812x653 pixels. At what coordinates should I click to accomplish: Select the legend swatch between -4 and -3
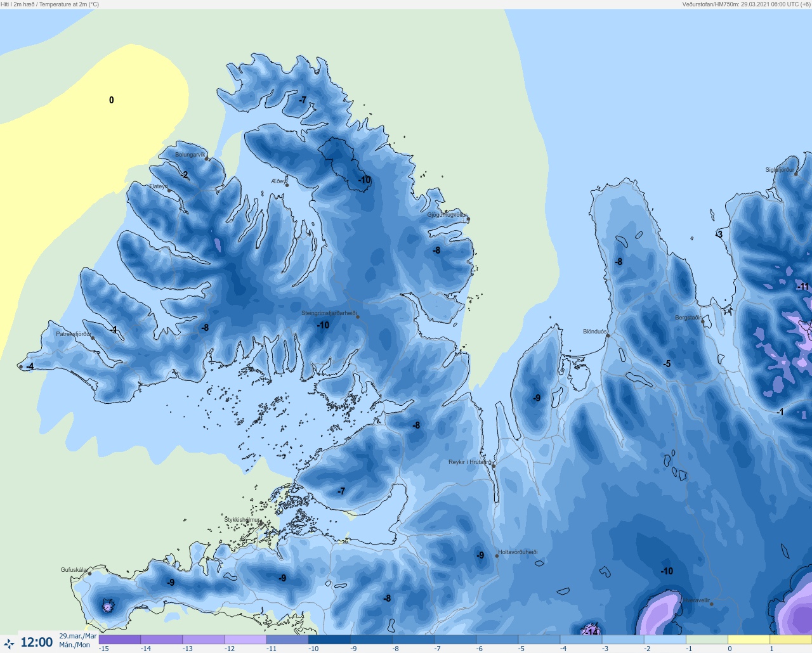pyautogui.click(x=580, y=640)
